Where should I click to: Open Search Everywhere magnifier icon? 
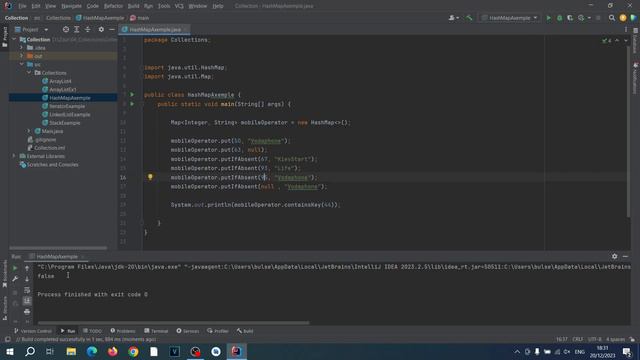point(611,18)
